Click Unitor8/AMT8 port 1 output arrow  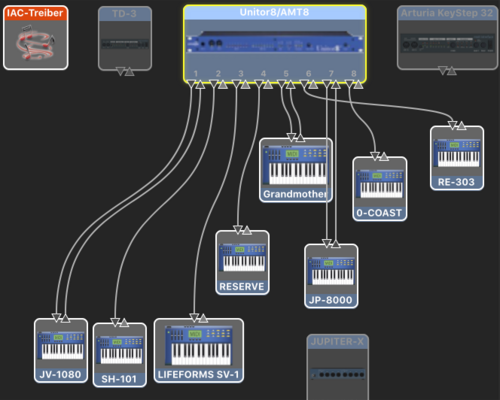[x=191, y=84]
